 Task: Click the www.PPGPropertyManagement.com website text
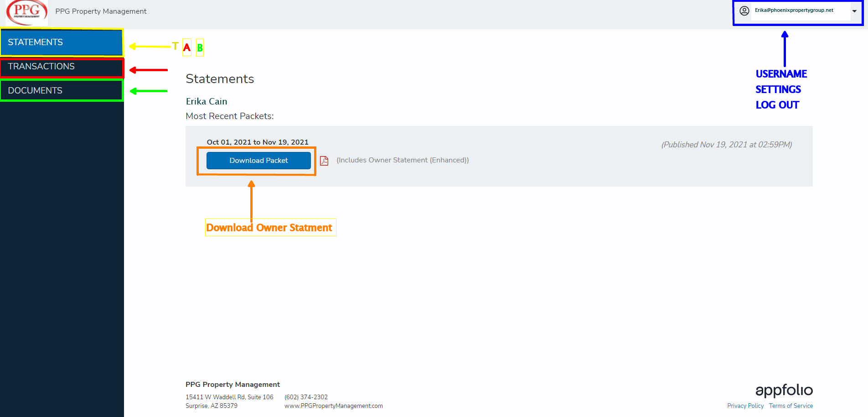point(334,406)
